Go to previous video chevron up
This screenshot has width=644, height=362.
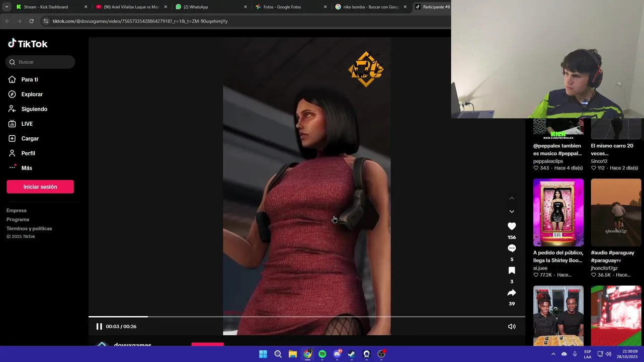(512, 198)
